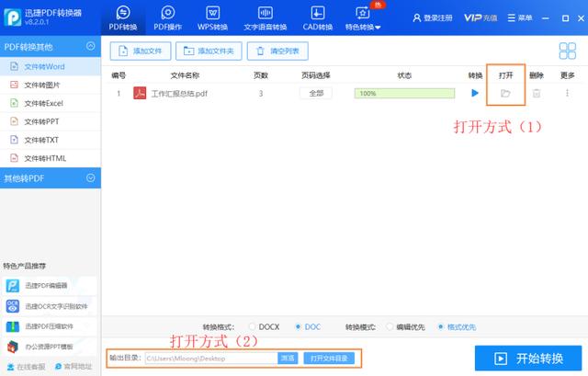
Task: Select 文件转HTML option
Action: [x=51, y=158]
